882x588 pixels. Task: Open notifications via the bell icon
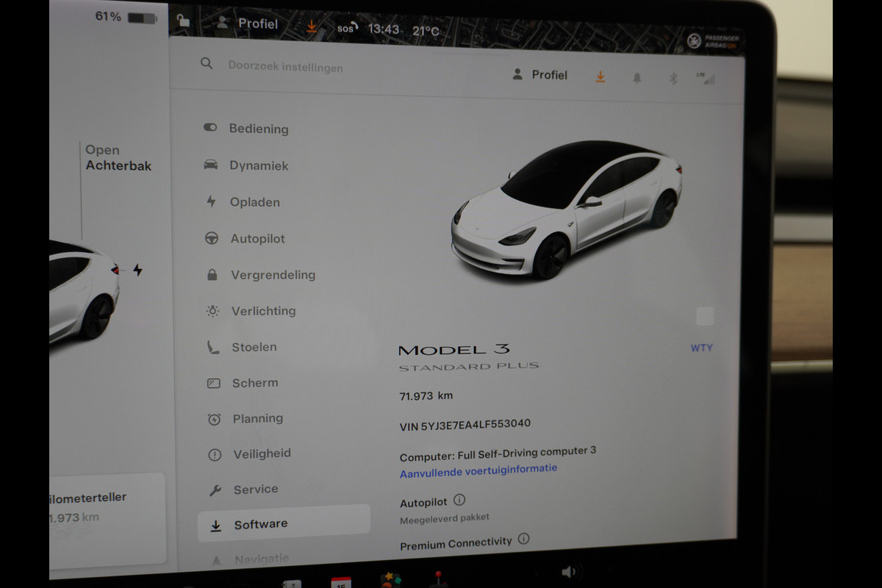click(637, 78)
